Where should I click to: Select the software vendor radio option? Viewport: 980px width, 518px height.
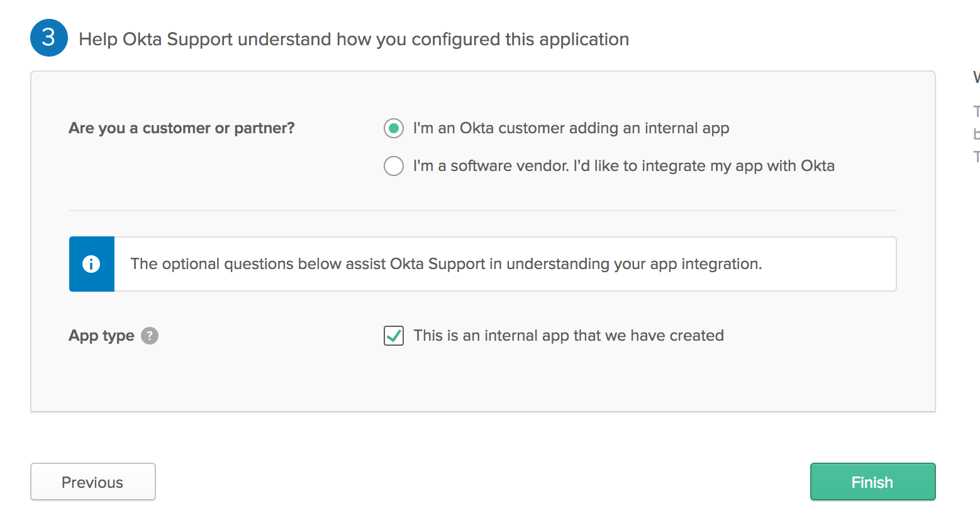click(x=394, y=166)
